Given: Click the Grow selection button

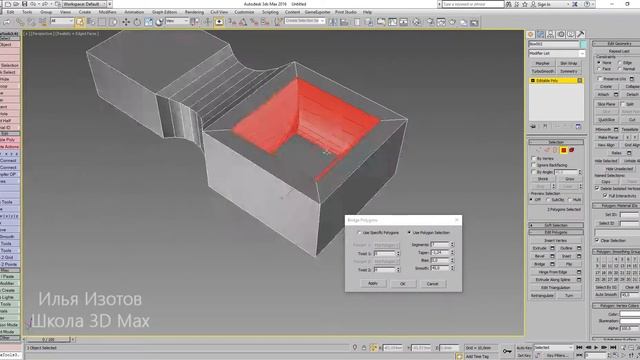Looking at the screenshot, I should (x=570, y=179).
